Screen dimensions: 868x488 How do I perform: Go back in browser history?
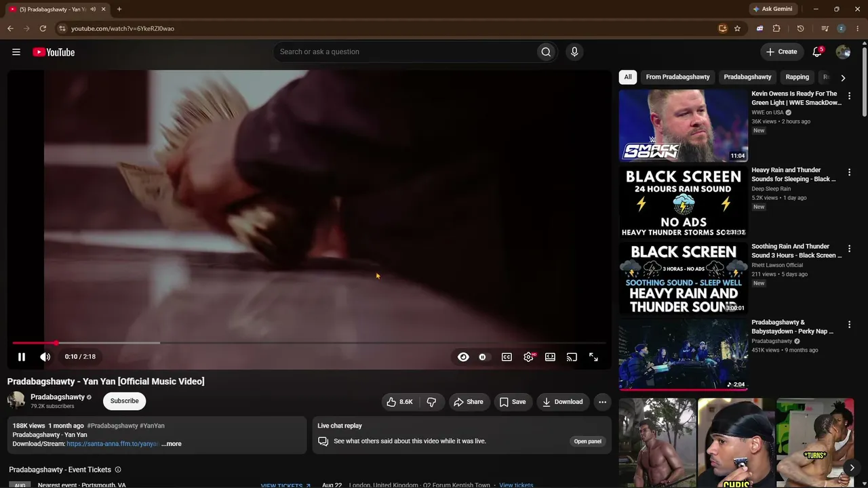[10, 28]
